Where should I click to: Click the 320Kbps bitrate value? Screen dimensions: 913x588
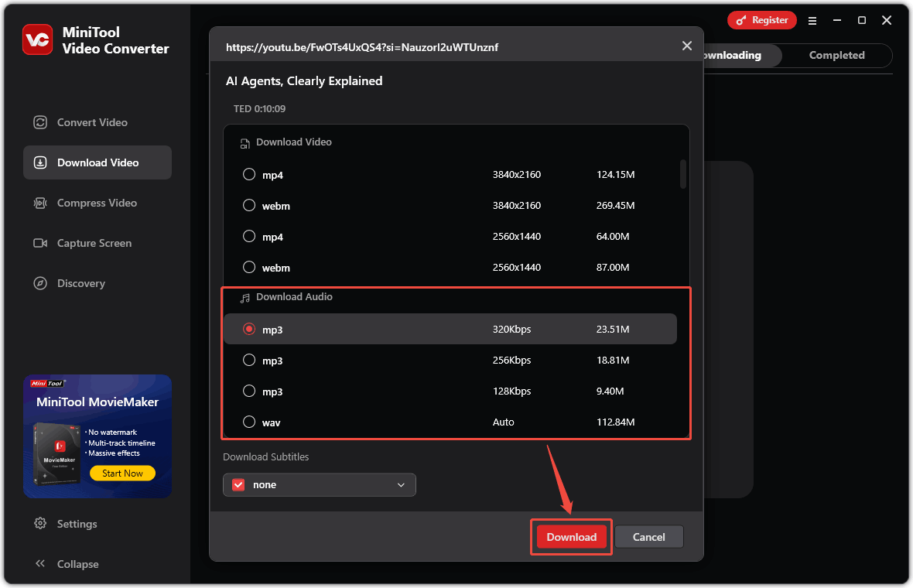511,329
